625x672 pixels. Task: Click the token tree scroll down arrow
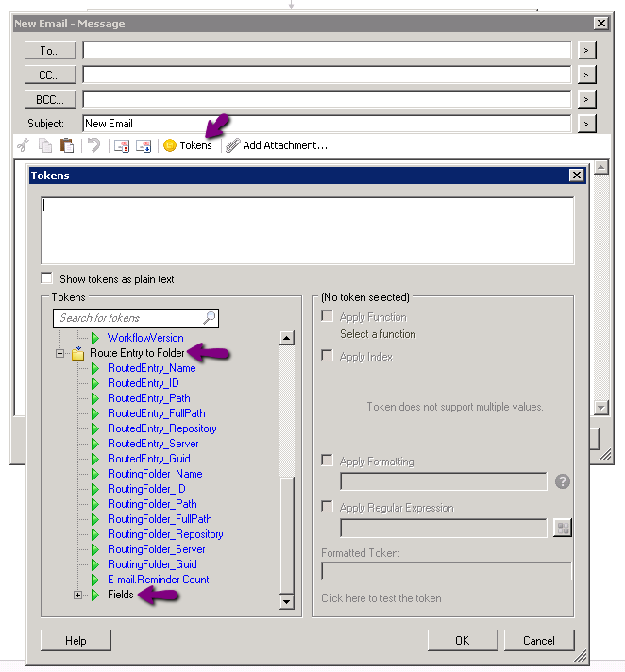tap(286, 601)
